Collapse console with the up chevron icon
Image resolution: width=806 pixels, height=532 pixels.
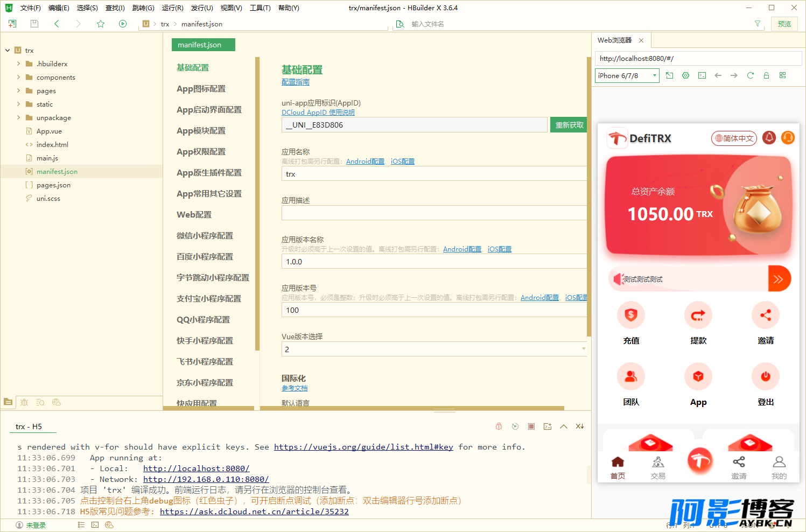(564, 426)
